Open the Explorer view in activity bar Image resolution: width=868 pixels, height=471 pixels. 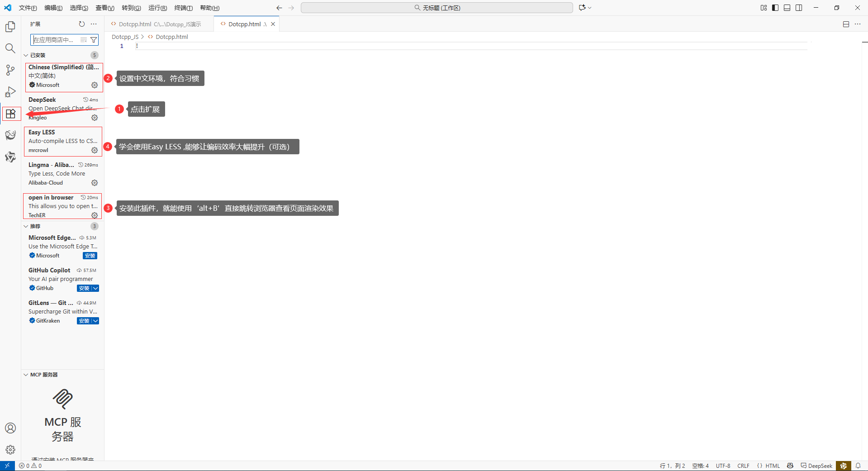point(10,27)
